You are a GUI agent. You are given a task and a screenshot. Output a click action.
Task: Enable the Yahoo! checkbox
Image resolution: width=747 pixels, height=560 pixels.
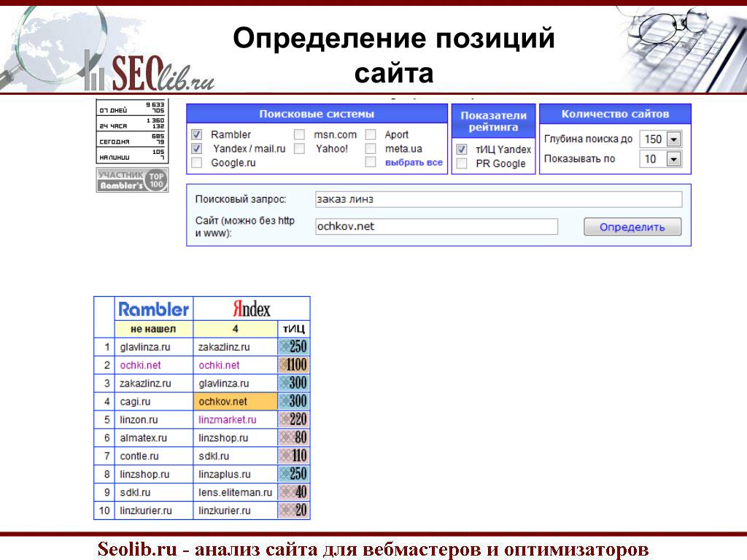tap(299, 149)
